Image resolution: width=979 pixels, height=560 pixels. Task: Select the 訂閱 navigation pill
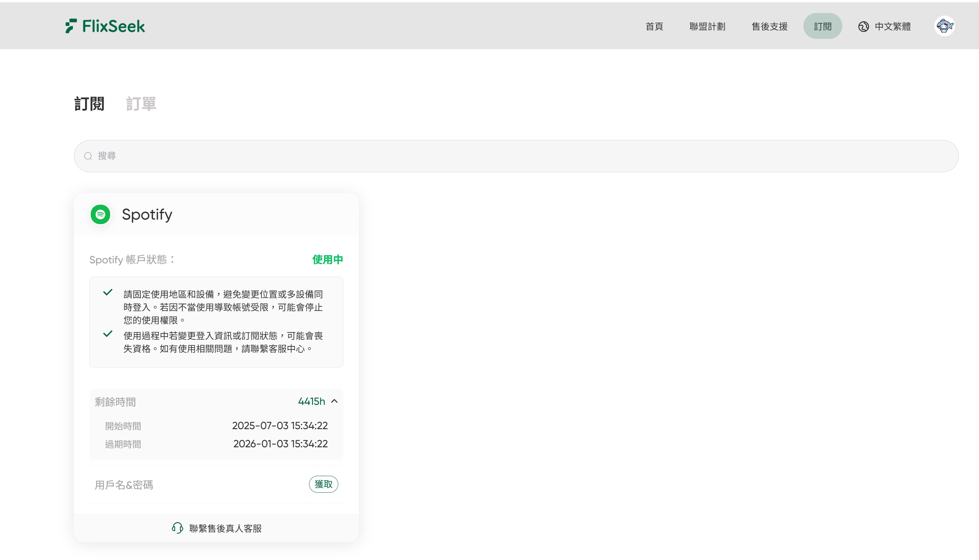[x=823, y=27]
